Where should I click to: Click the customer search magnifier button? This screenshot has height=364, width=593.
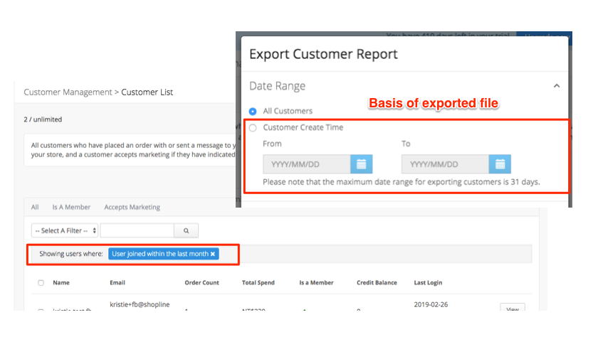[x=186, y=230]
